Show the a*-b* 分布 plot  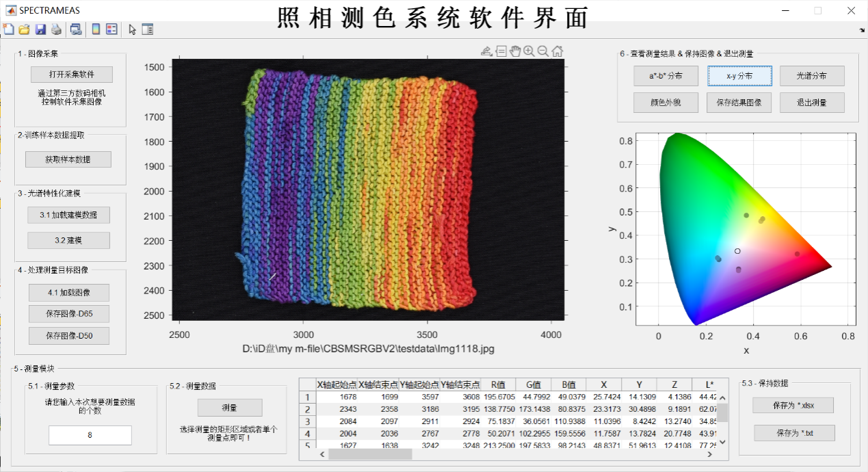pos(666,76)
